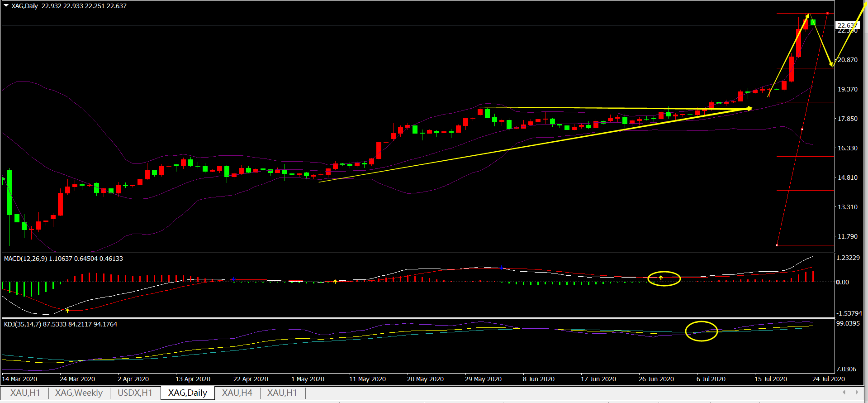
Task: Select bottom anchor point of red trendline
Action: (777, 245)
